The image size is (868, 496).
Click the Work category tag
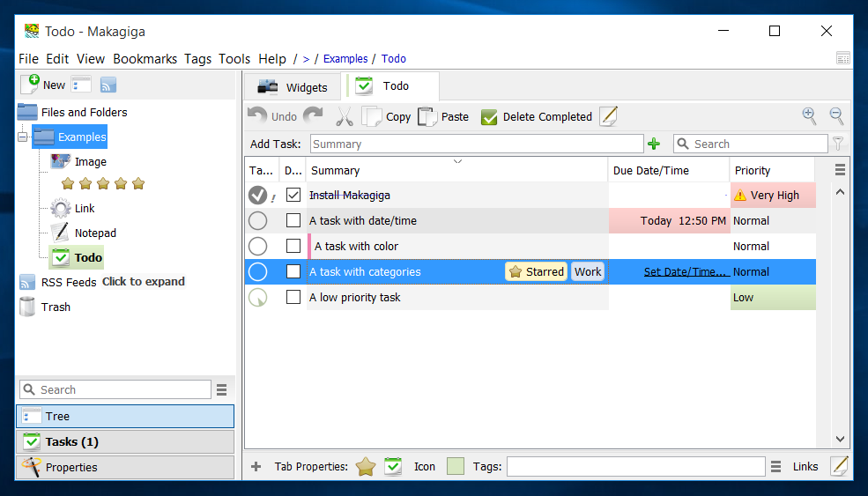point(588,272)
